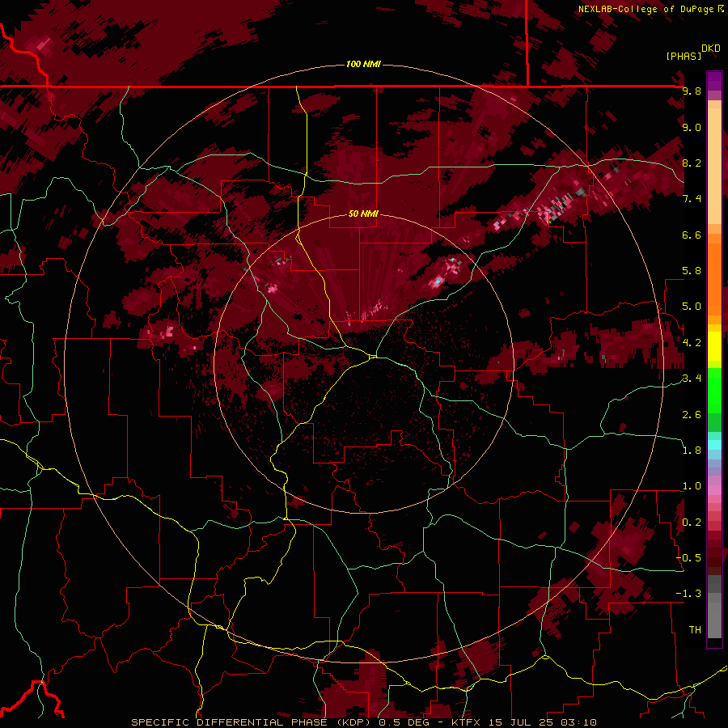
Task: Click the DKD label above the color scale
Action: pyautogui.click(x=711, y=49)
